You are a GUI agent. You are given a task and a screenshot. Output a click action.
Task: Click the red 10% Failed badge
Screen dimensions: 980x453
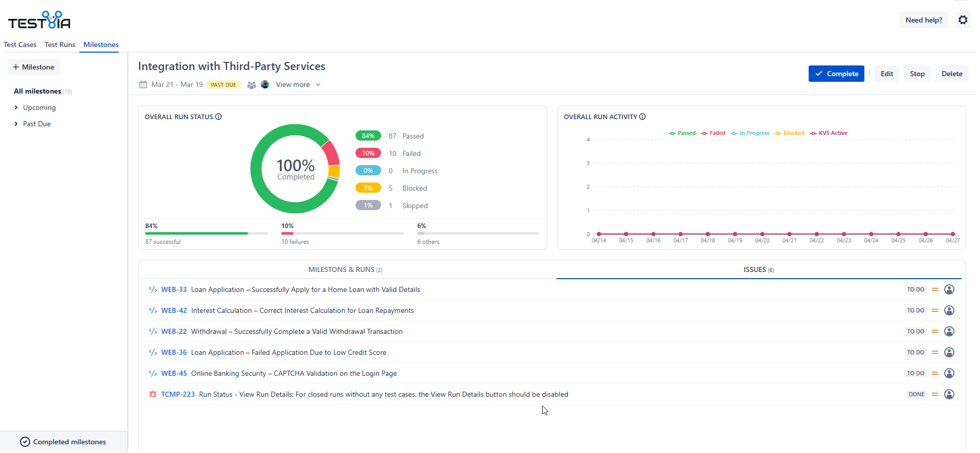(368, 153)
